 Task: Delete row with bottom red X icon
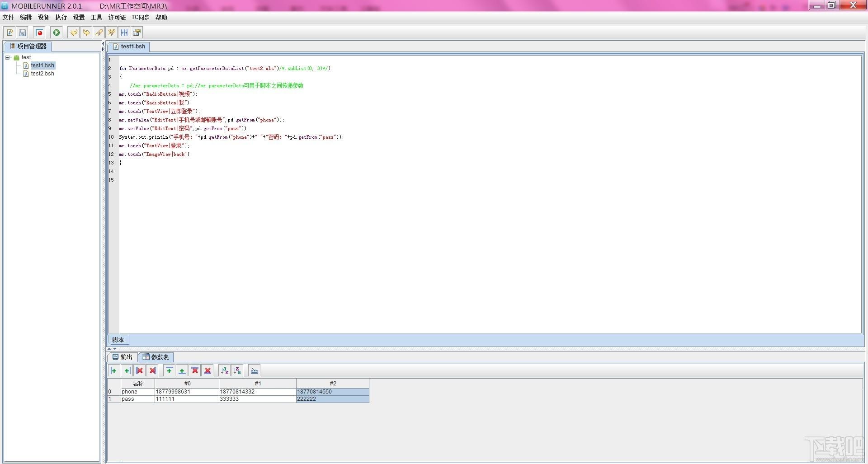pyautogui.click(x=208, y=371)
